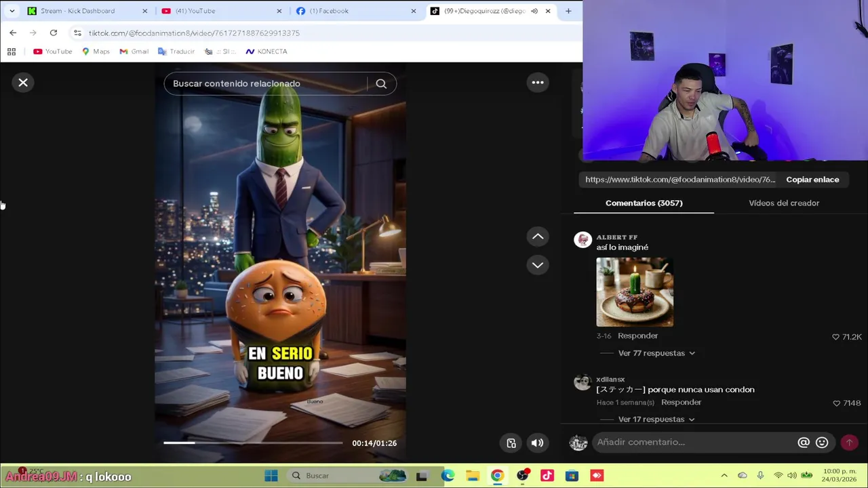The width and height of the screenshot is (868, 488).
Task: Open the Traducir bookmark
Action: pyautogui.click(x=176, y=52)
